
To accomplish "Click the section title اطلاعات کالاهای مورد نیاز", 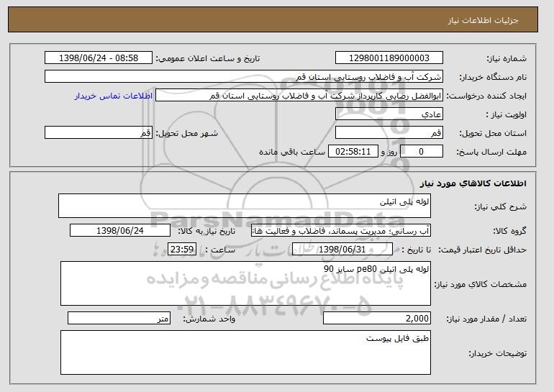I will 473,183.
